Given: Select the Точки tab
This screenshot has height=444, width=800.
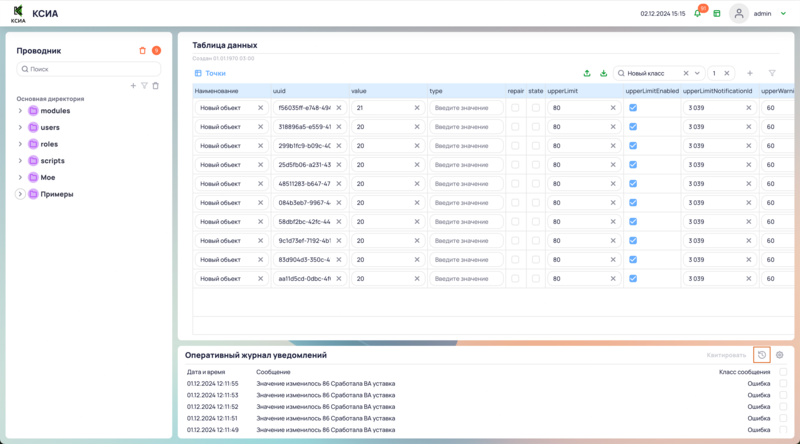Looking at the screenshot, I should [210, 73].
